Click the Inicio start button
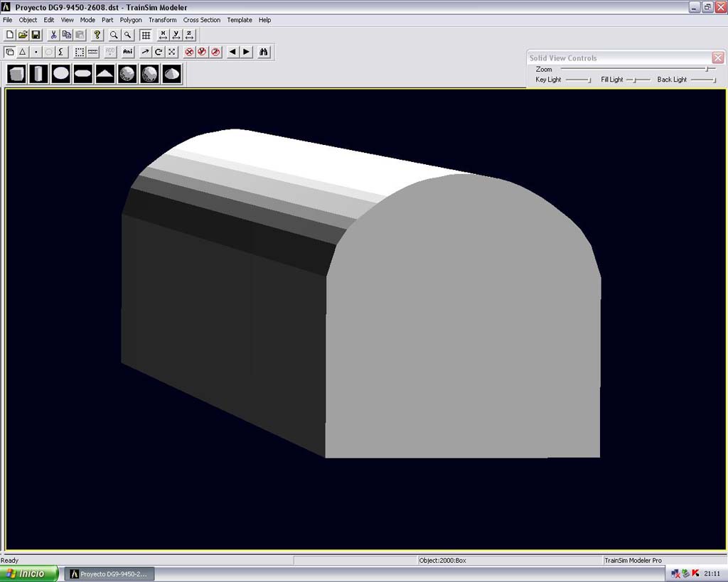The width and height of the screenshot is (728, 582). pyautogui.click(x=29, y=573)
